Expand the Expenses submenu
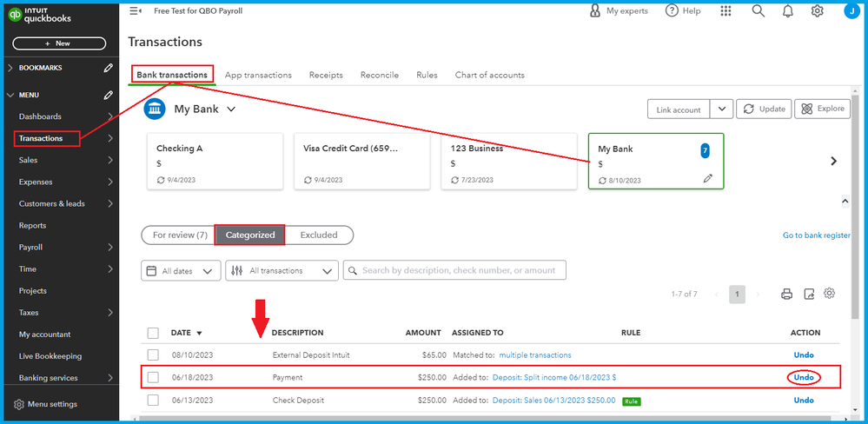868x424 pixels. pyautogui.click(x=110, y=182)
